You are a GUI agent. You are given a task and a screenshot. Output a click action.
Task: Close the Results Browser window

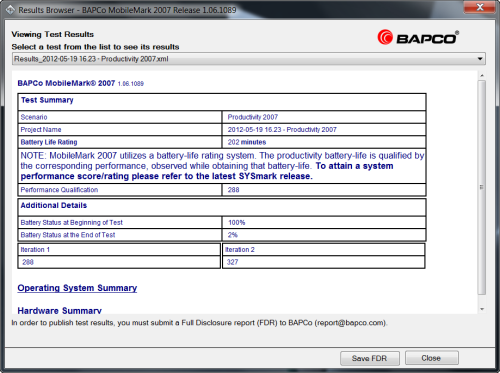pyautogui.click(x=480, y=7)
